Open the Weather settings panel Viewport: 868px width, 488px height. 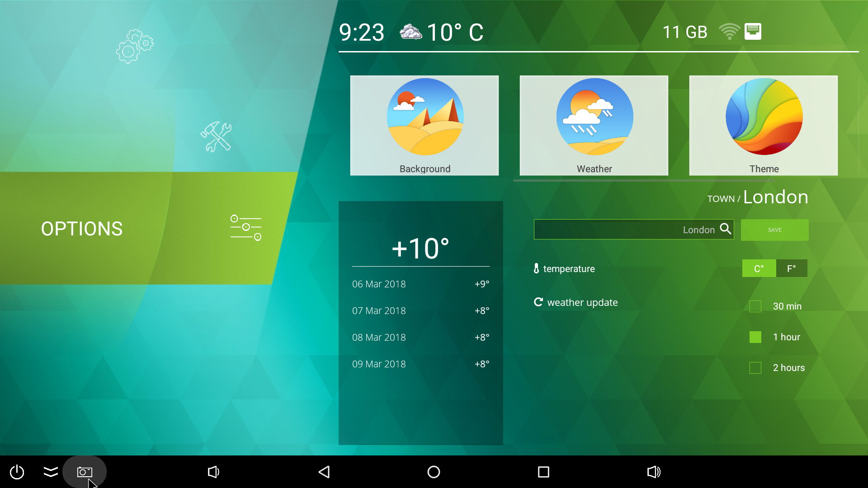point(595,125)
